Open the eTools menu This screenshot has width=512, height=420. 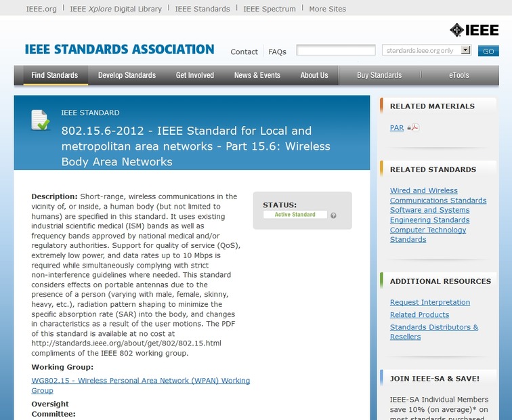point(459,75)
